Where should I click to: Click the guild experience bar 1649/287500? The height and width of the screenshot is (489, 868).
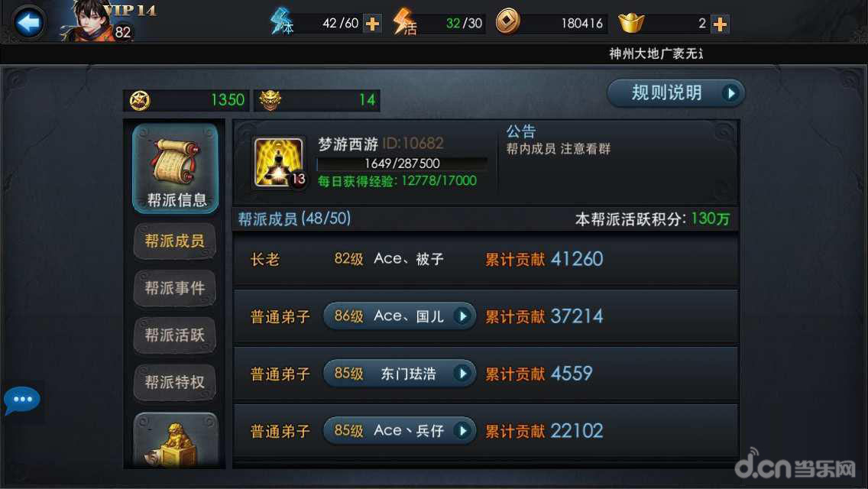pyautogui.click(x=402, y=164)
